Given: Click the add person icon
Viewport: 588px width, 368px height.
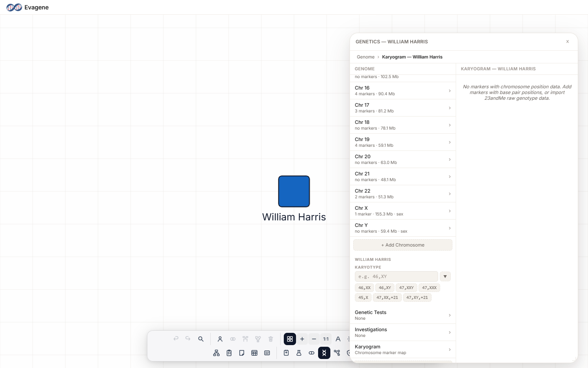Looking at the screenshot, I should pyautogui.click(x=220, y=339).
